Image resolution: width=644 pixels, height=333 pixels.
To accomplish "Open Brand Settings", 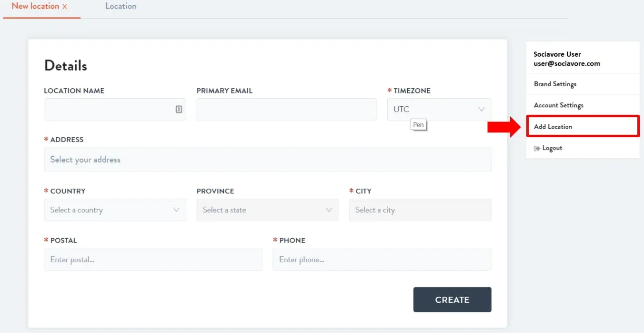I will (x=555, y=84).
